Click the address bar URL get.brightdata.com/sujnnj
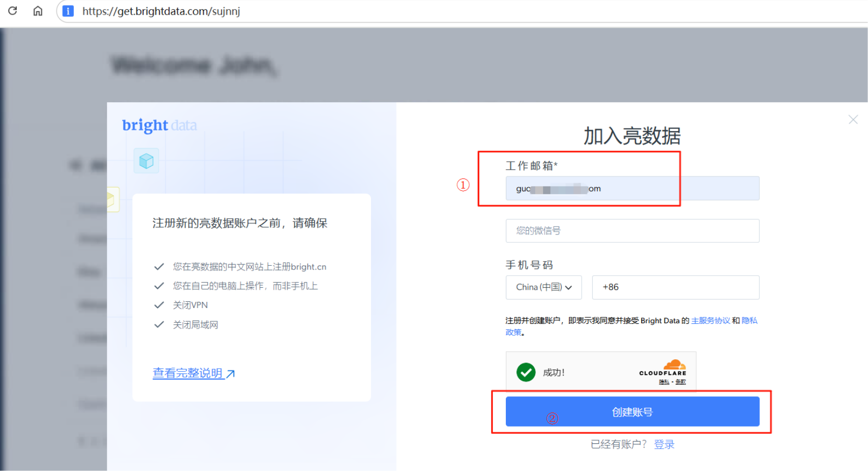The height and width of the screenshot is (471, 868). 161,11
